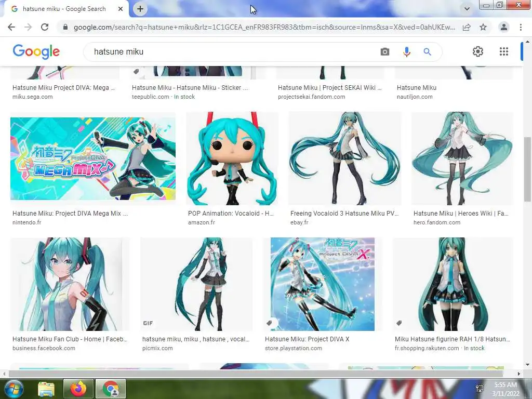Open Google quick settings gear
Screen dimensions: 532x399
click(x=478, y=51)
